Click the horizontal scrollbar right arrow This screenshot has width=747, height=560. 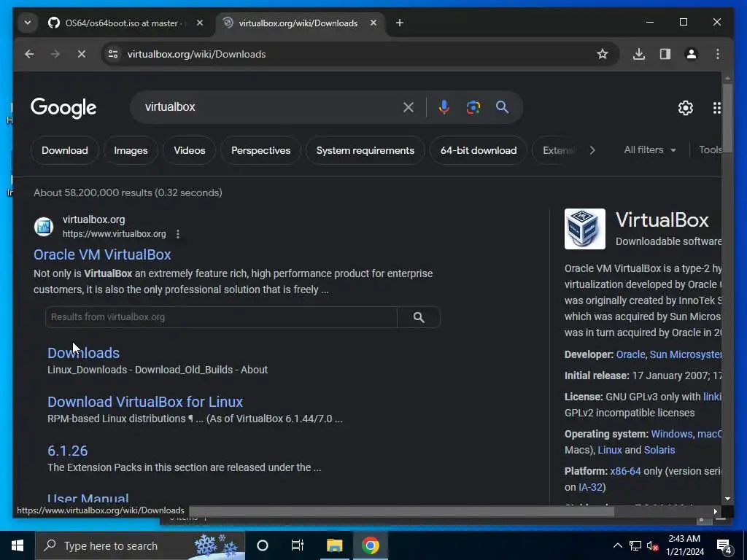point(715,511)
